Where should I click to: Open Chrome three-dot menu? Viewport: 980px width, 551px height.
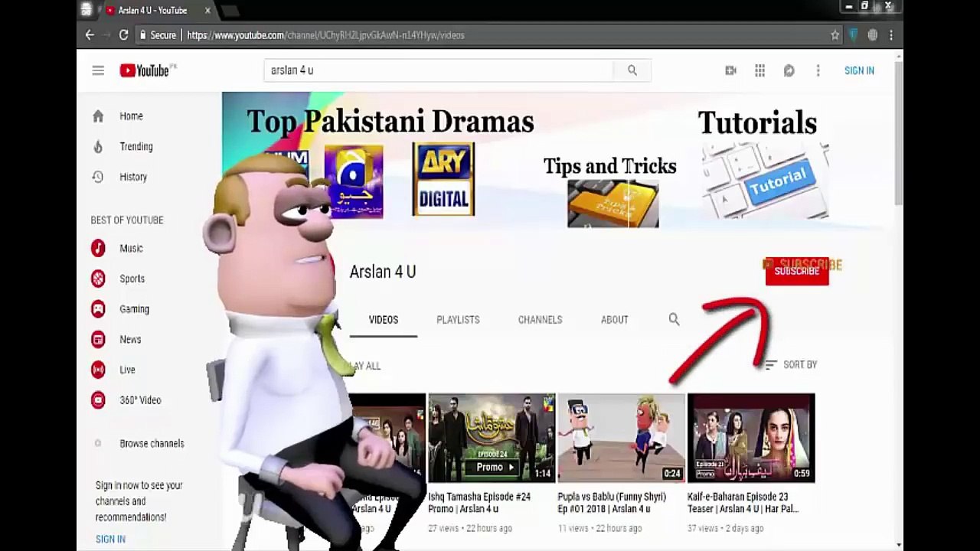[891, 35]
